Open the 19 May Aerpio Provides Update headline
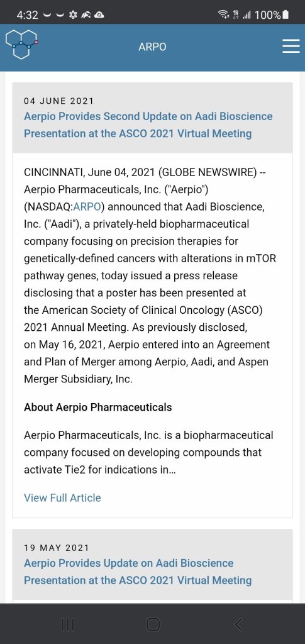 [x=138, y=572]
